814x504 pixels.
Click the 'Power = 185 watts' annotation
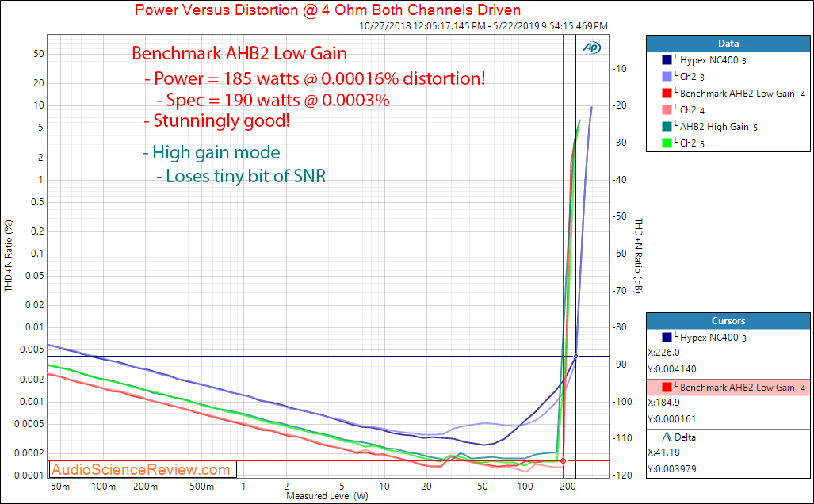315,78
